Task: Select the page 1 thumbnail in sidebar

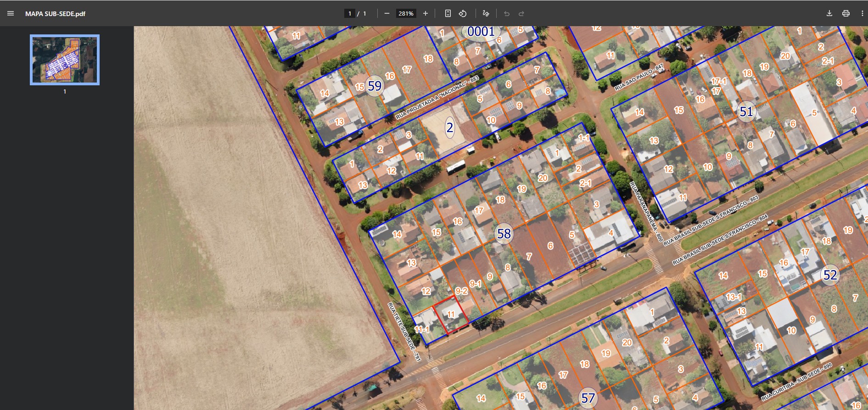Action: pos(65,60)
